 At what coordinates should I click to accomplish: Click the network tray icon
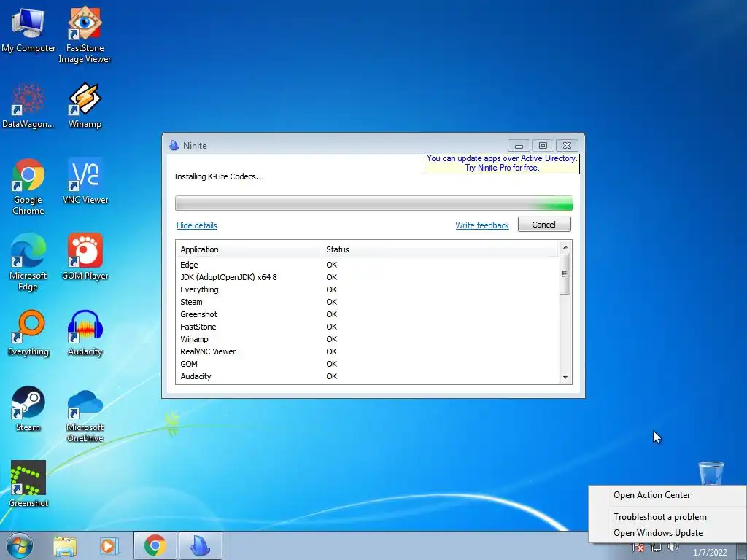pos(656,548)
